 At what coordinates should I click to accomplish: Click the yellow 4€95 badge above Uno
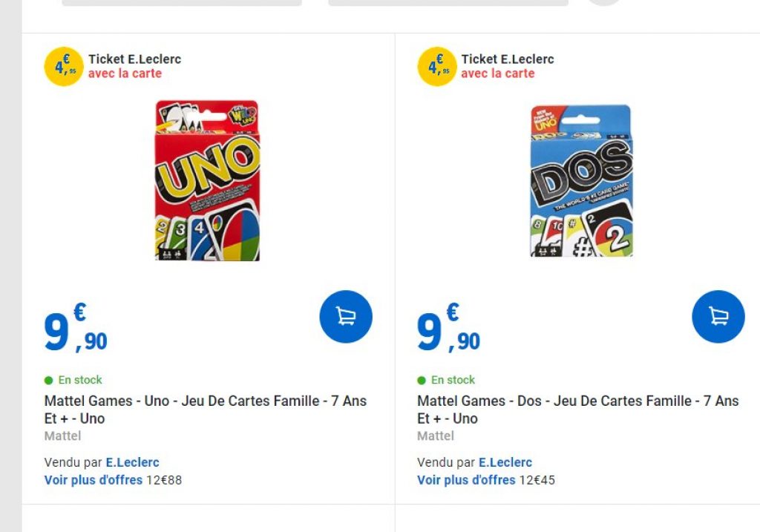64,67
